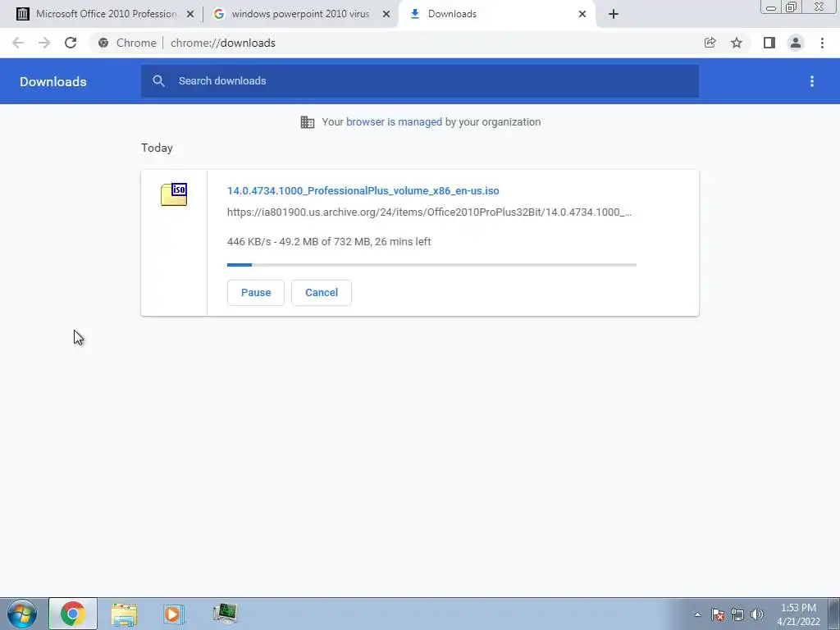
Task: Click the Chrome taskbar icon
Action: (x=73, y=614)
